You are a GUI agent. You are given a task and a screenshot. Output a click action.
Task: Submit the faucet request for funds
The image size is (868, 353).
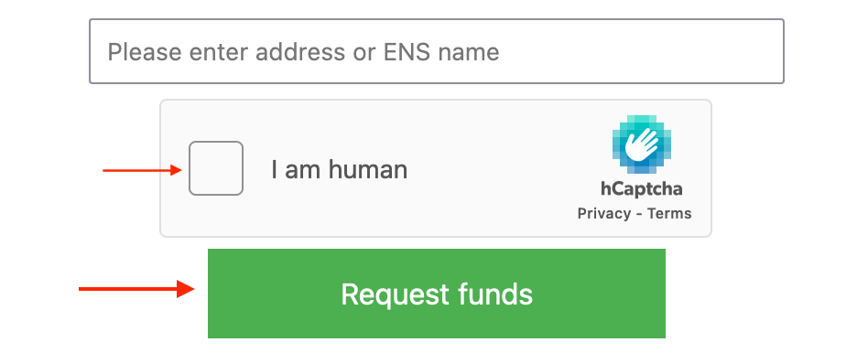pos(436,294)
